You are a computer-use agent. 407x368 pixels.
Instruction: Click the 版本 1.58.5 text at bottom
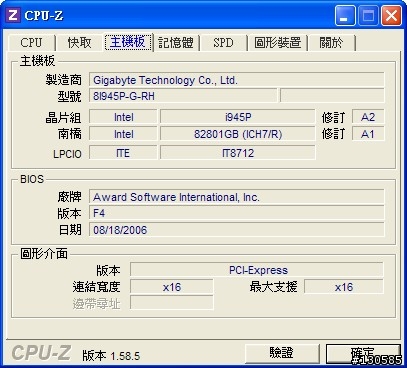pyautogui.click(x=111, y=356)
